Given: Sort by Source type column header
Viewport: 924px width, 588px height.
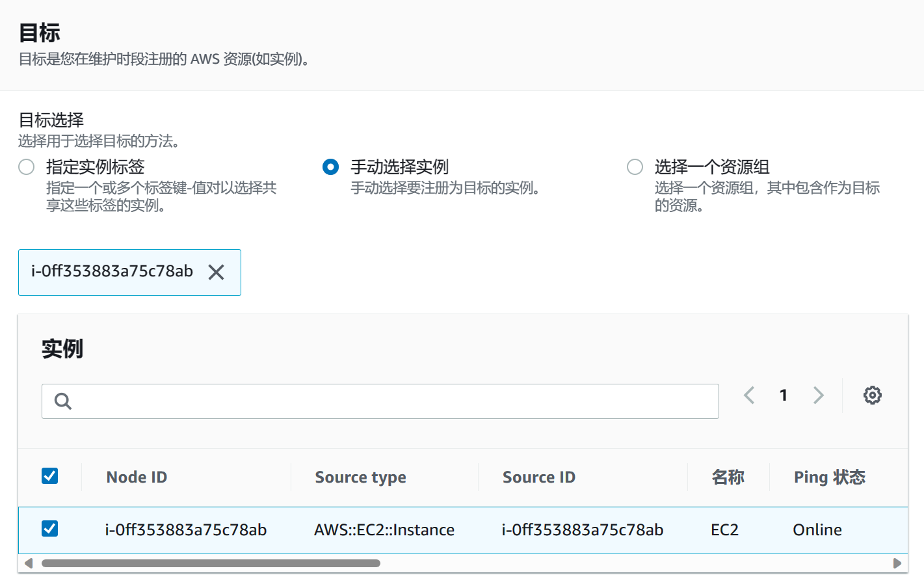Looking at the screenshot, I should click(361, 477).
